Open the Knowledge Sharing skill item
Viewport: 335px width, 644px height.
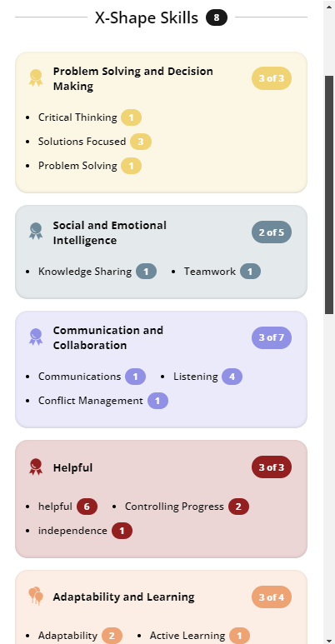pyautogui.click(x=85, y=272)
